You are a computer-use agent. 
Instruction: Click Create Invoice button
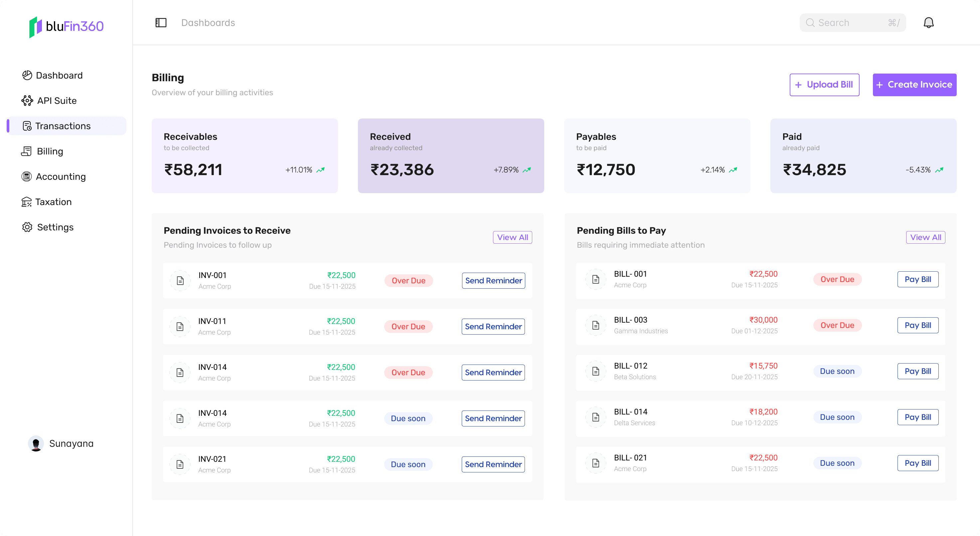click(x=914, y=85)
